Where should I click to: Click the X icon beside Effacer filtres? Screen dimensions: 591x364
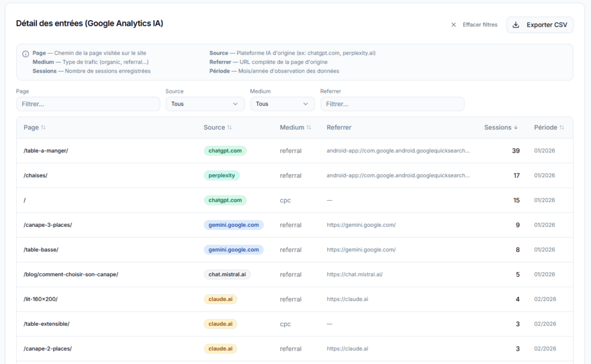pos(454,25)
